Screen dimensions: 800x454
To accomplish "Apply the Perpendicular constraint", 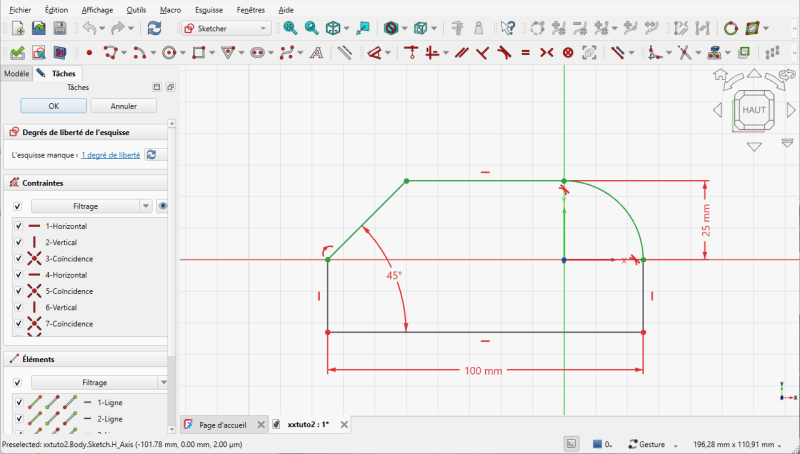I will pos(483,53).
